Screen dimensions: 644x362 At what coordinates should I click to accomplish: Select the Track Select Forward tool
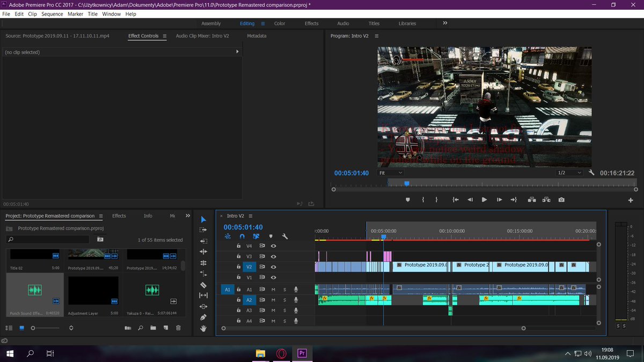pos(203,230)
